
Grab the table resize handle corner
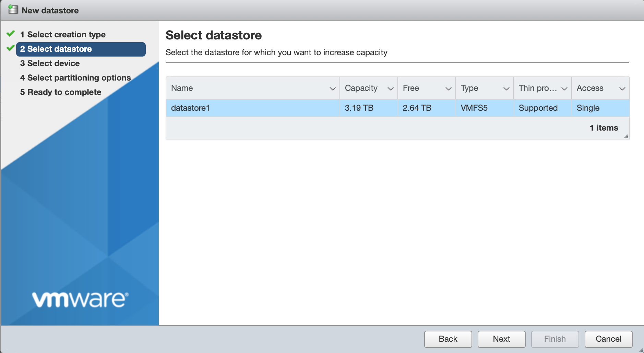point(626,136)
